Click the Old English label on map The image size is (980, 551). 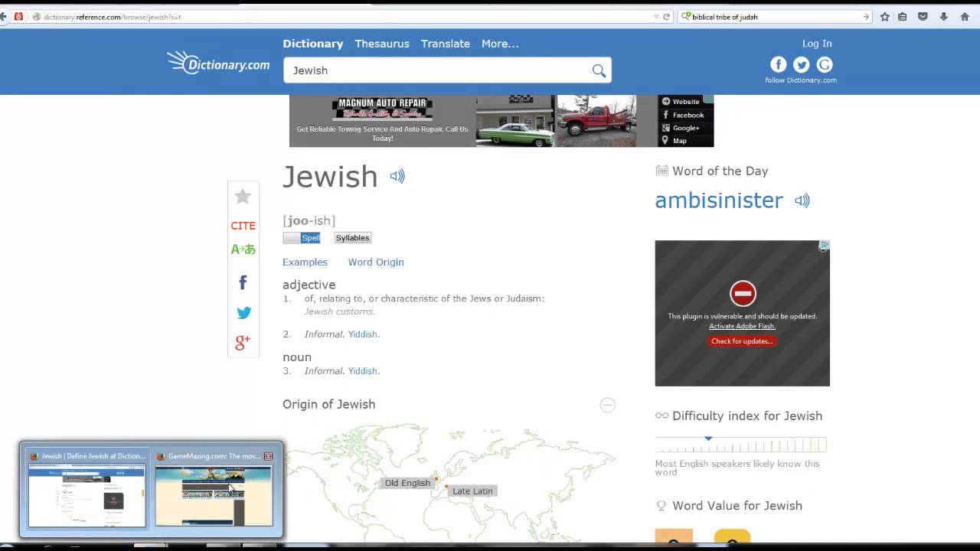pos(407,483)
